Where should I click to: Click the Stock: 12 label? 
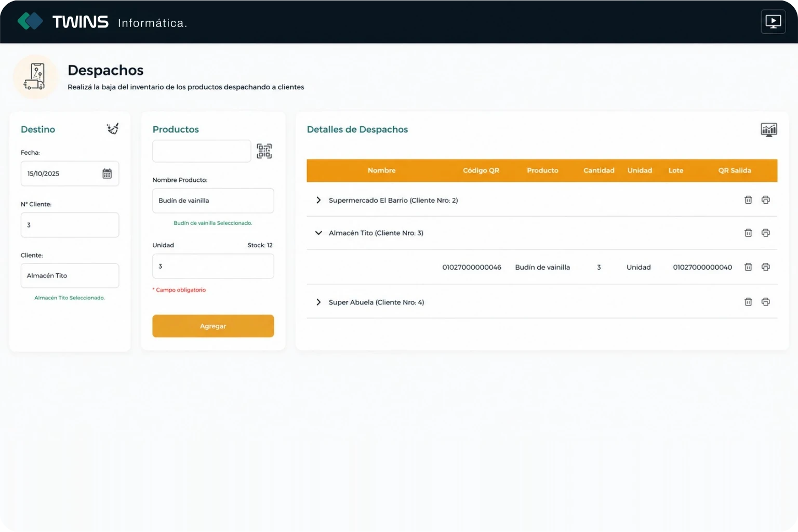(x=260, y=245)
